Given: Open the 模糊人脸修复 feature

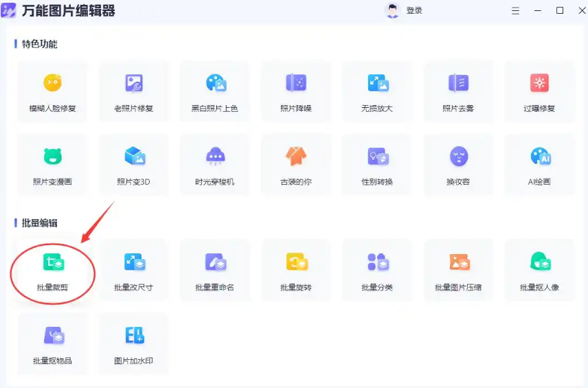Looking at the screenshot, I should point(52,92).
